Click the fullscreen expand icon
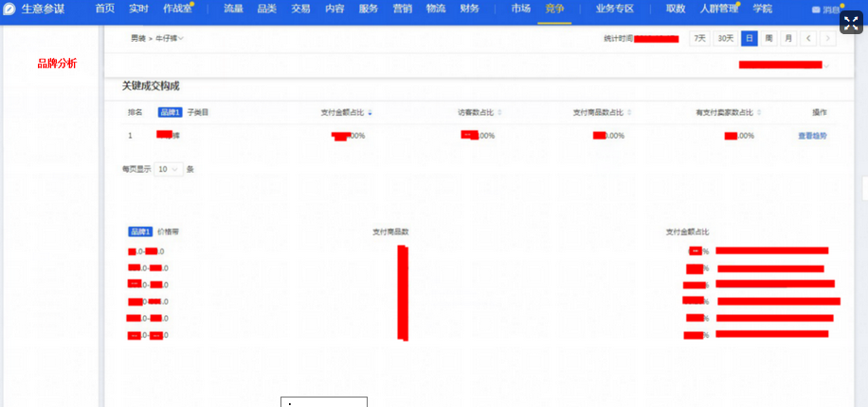This screenshot has width=868, height=407. 850,23
